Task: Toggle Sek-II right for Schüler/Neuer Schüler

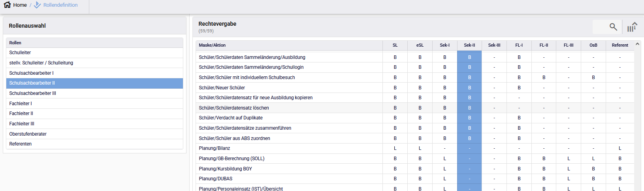Action: [x=469, y=88]
